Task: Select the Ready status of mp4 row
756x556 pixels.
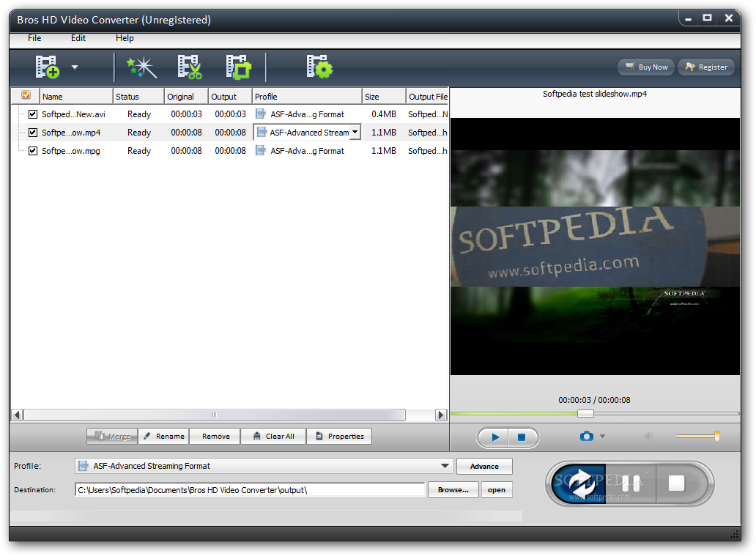Action: point(139,133)
